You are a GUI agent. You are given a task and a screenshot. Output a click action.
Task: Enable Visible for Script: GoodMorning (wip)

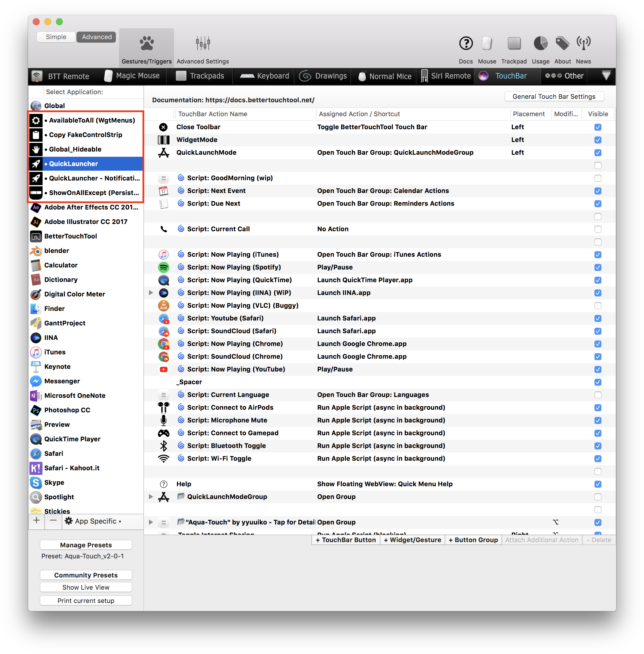coord(598,178)
